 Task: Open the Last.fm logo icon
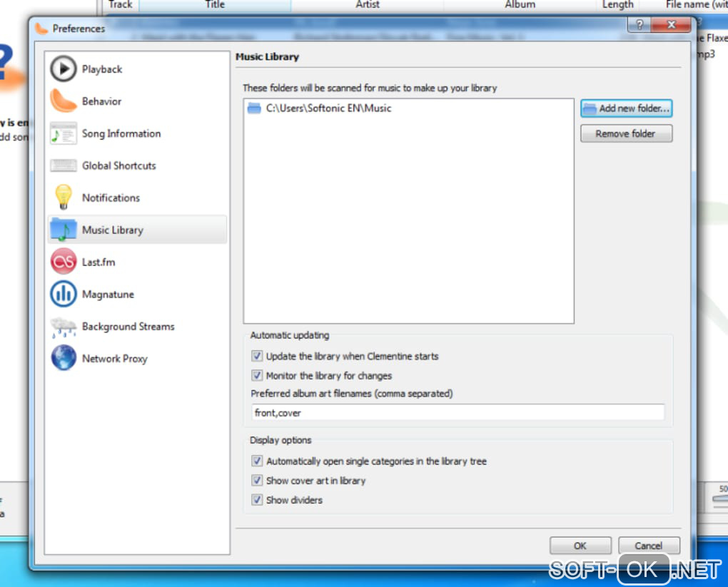coord(63,262)
